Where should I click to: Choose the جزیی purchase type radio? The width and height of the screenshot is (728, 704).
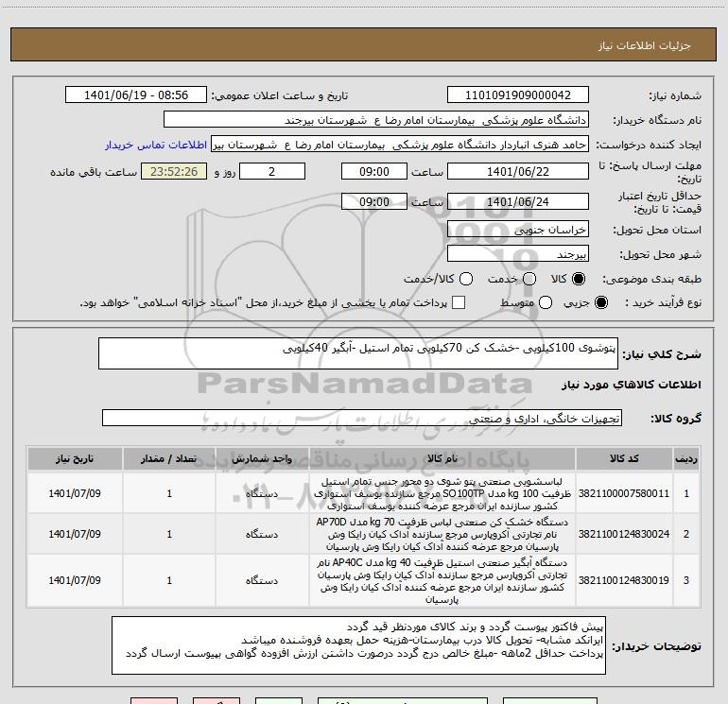coord(600,302)
